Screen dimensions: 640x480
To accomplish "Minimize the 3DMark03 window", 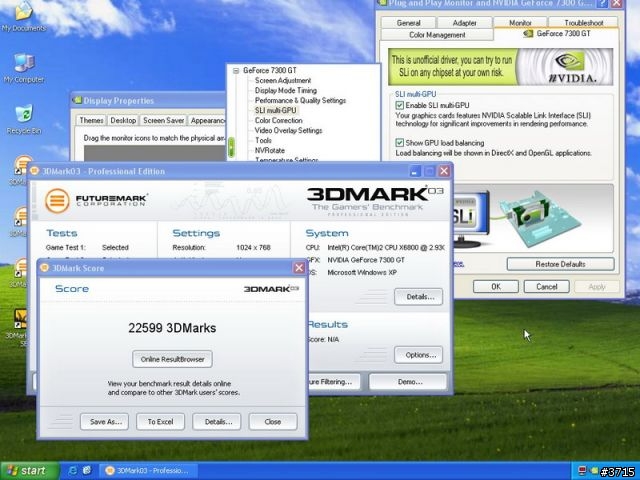I will [415, 171].
